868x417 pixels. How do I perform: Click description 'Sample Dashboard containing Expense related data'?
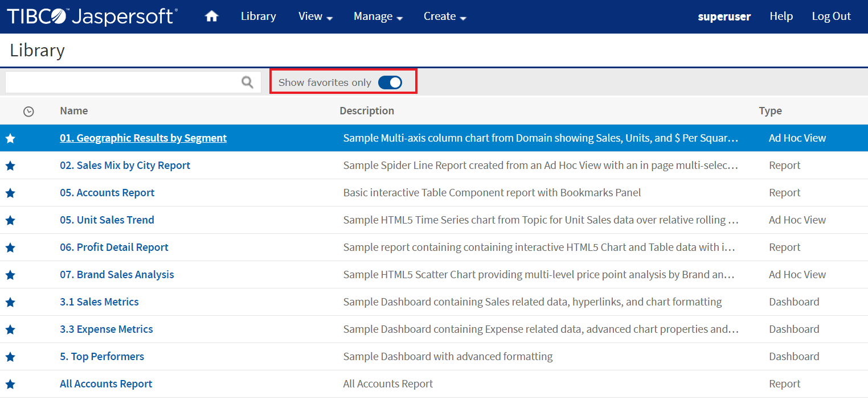click(541, 329)
